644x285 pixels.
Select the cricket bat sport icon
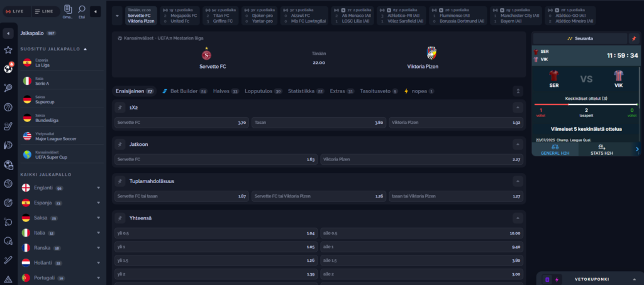(x=8, y=260)
